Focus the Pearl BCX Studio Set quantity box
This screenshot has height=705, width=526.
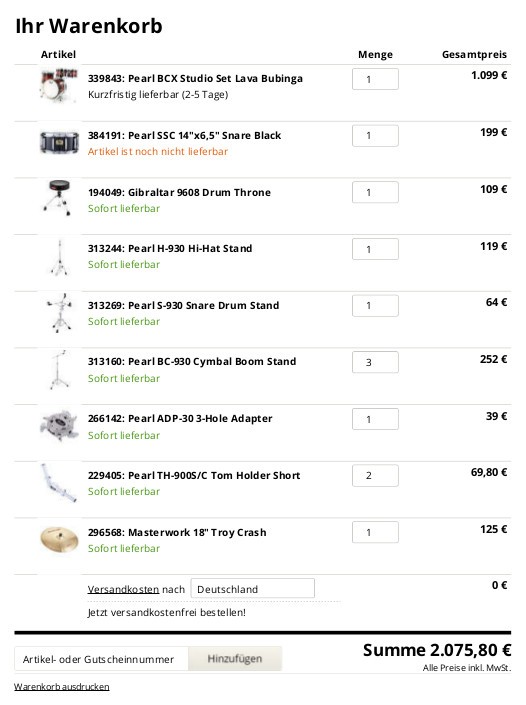tap(375, 79)
